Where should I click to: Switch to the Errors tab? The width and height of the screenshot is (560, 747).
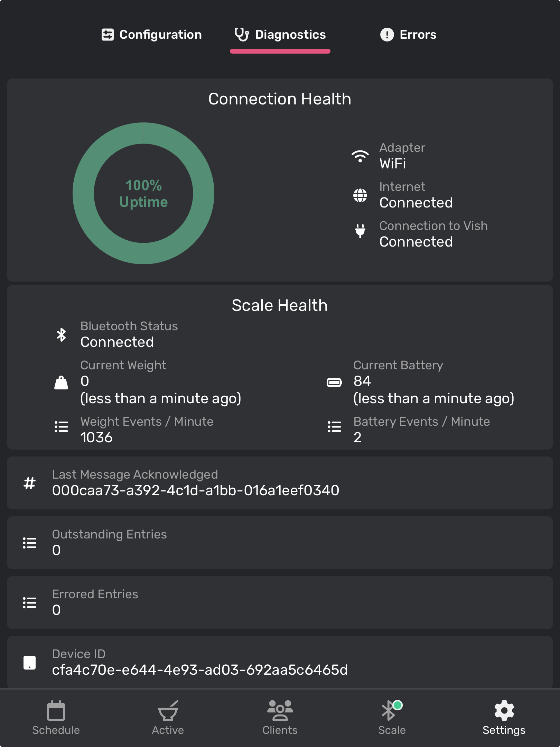click(x=408, y=35)
